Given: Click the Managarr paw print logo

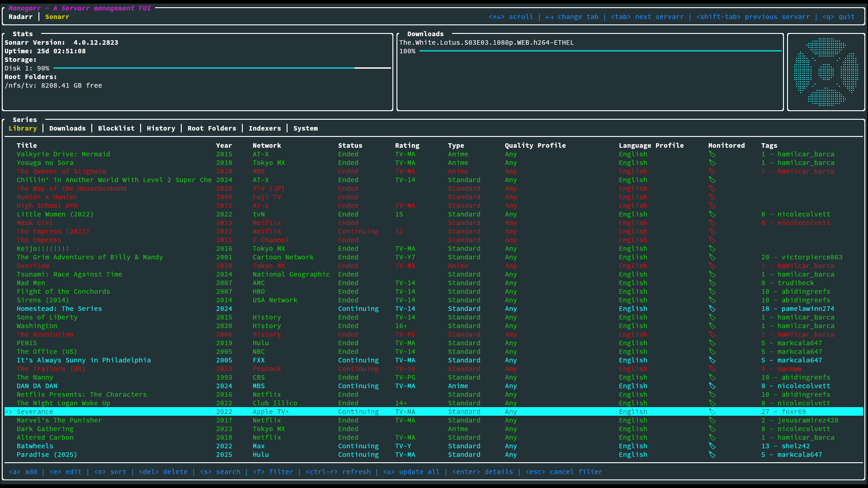Looking at the screenshot, I should pyautogui.click(x=826, y=71).
